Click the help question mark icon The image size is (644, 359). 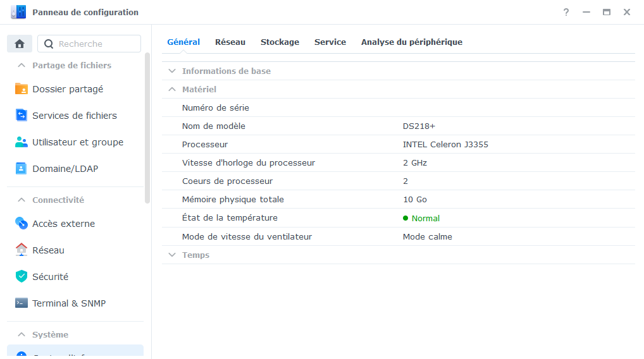click(566, 12)
